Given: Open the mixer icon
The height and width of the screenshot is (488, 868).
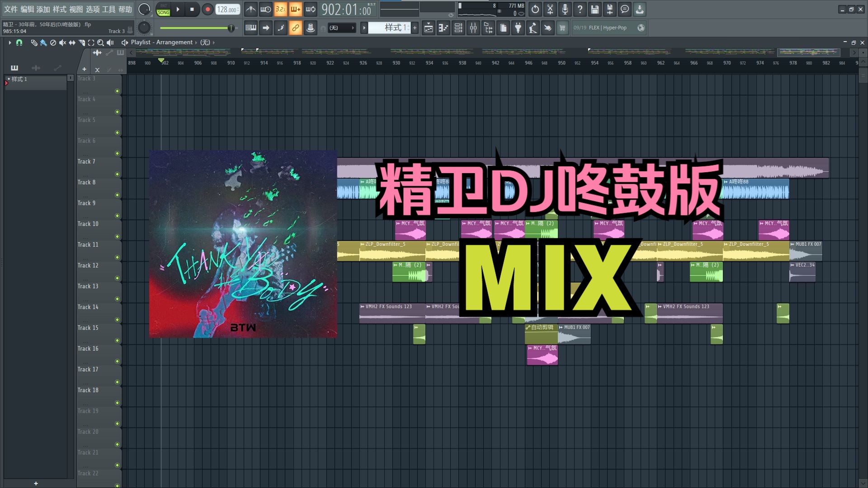Looking at the screenshot, I should pos(473,28).
